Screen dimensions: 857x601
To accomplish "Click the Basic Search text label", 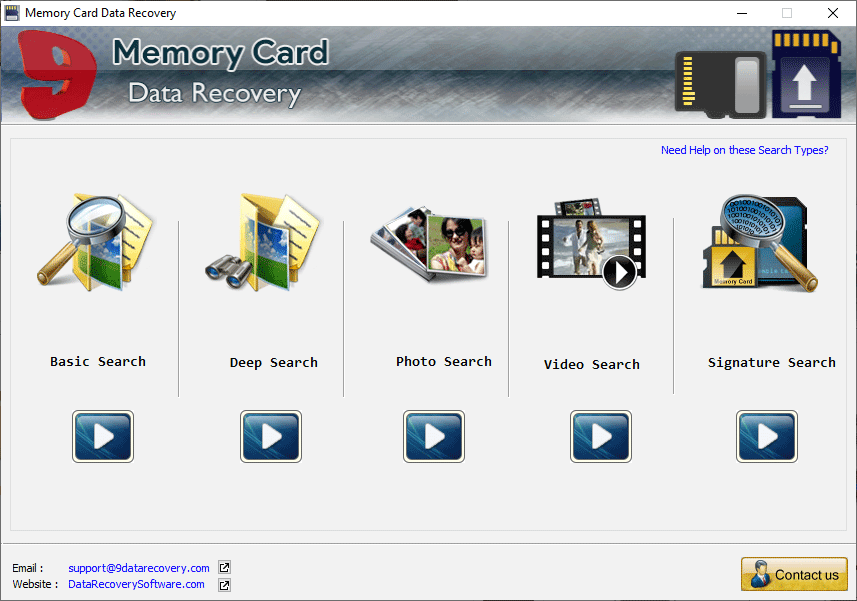I will pyautogui.click(x=98, y=361).
